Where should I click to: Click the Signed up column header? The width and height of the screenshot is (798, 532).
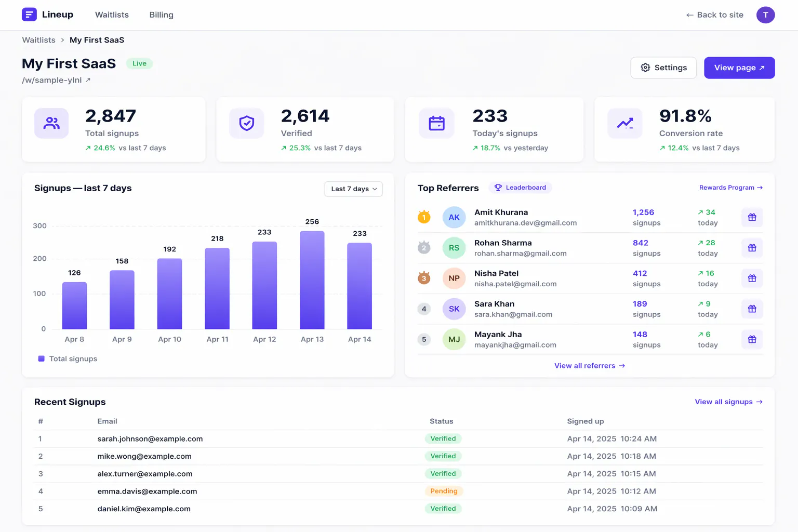point(586,421)
